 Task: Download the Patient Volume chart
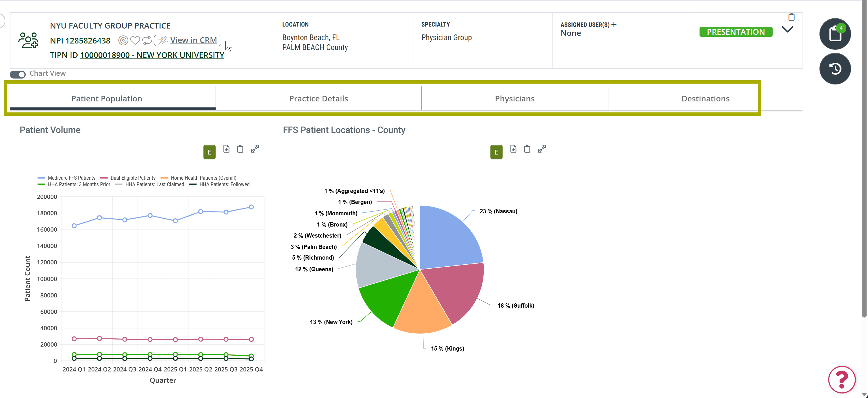[226, 149]
